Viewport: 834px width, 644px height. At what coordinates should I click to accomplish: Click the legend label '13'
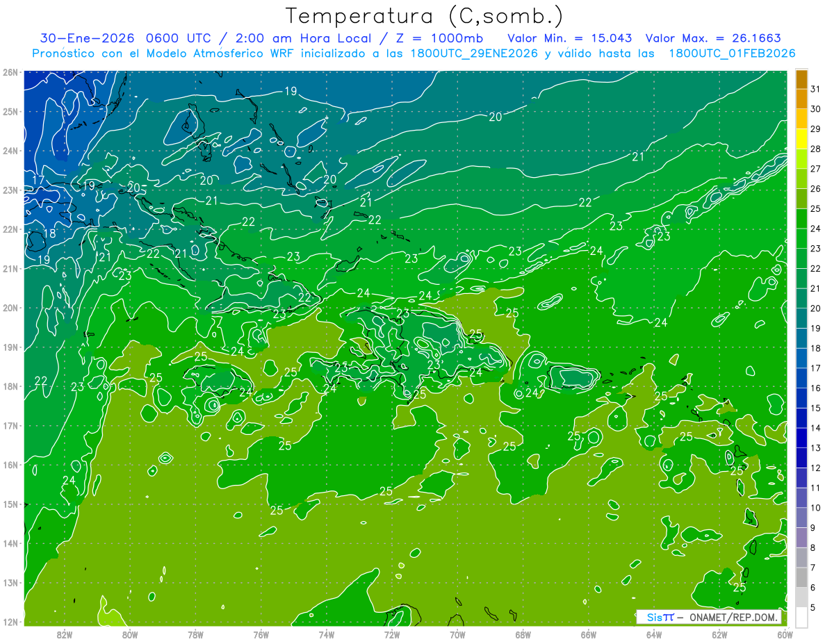(x=815, y=448)
